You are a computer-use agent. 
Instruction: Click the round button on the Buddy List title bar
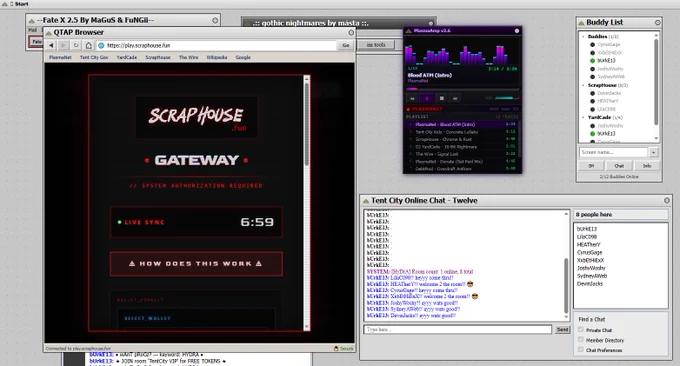657,22
